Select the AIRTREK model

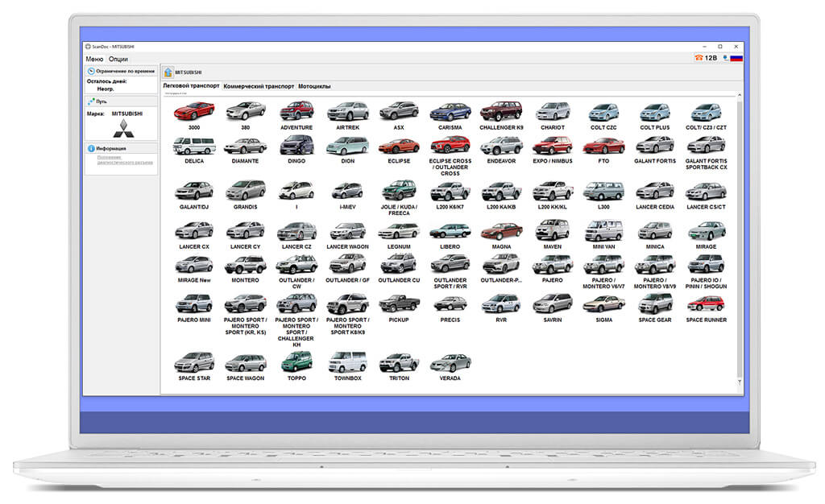tap(348, 111)
